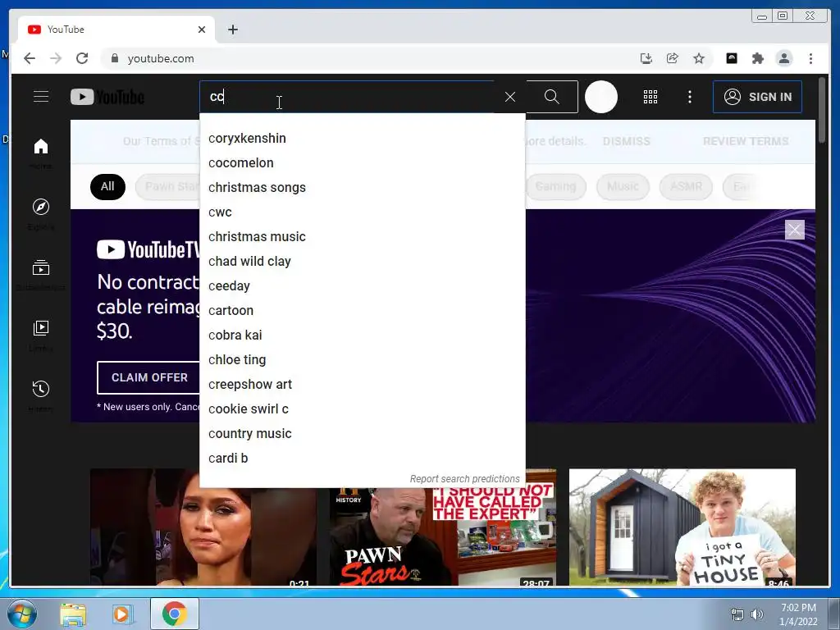This screenshot has width=840, height=630.
Task: Go to Home in the sidebar
Action: click(x=41, y=153)
